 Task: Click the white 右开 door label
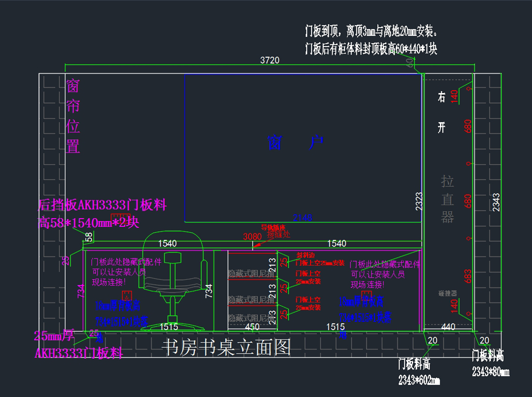click(x=441, y=112)
